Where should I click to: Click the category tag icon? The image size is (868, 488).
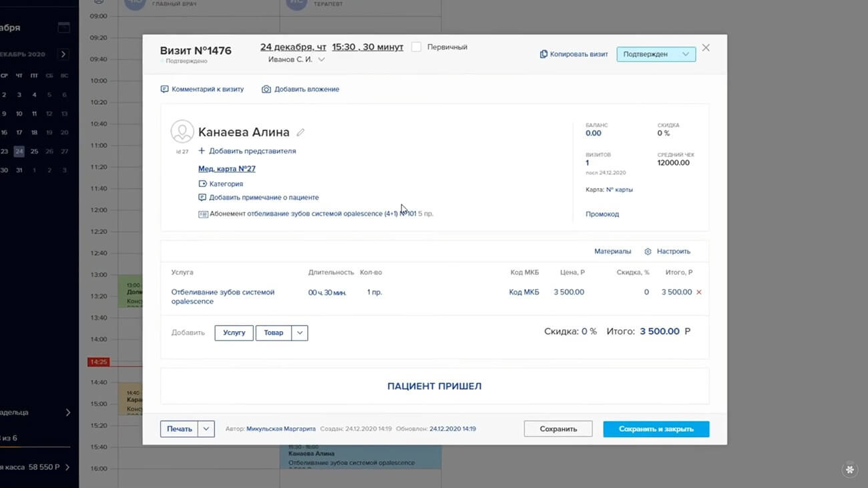202,184
